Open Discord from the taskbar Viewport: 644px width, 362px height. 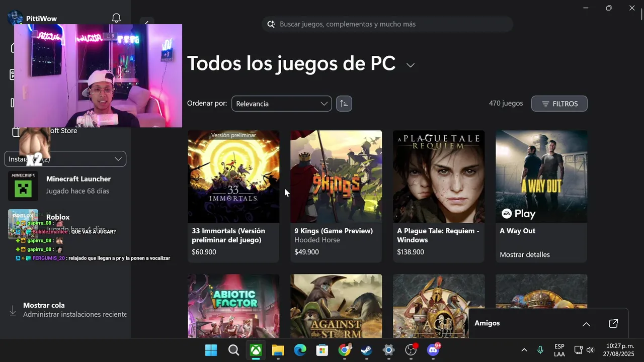pos(433,350)
